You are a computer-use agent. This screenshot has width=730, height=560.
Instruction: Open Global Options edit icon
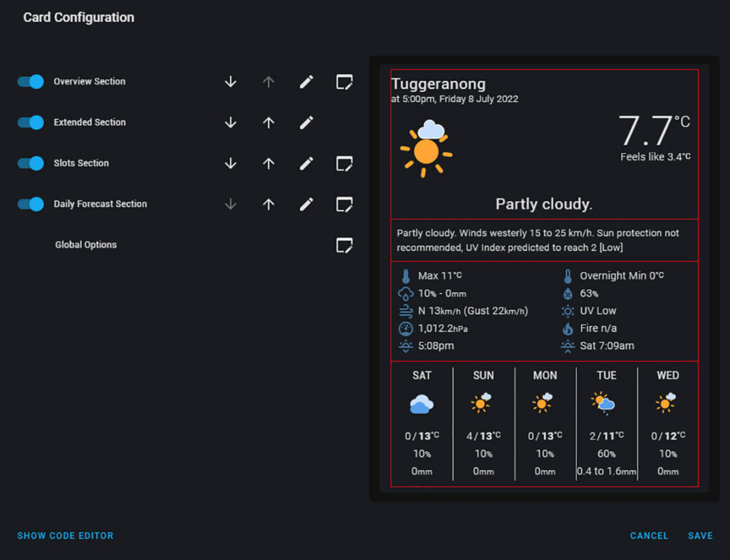[344, 244]
